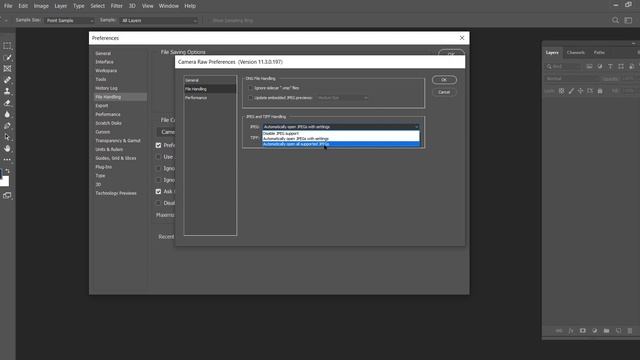
Task: Open the Edit Toolbar three-dots icon
Action: 7,160
